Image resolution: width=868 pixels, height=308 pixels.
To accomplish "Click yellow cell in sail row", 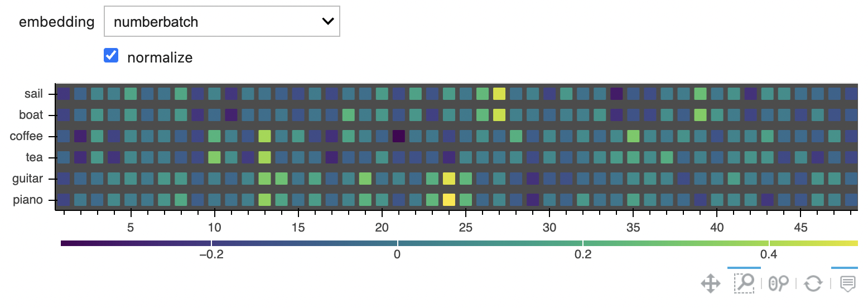I will tap(499, 94).
